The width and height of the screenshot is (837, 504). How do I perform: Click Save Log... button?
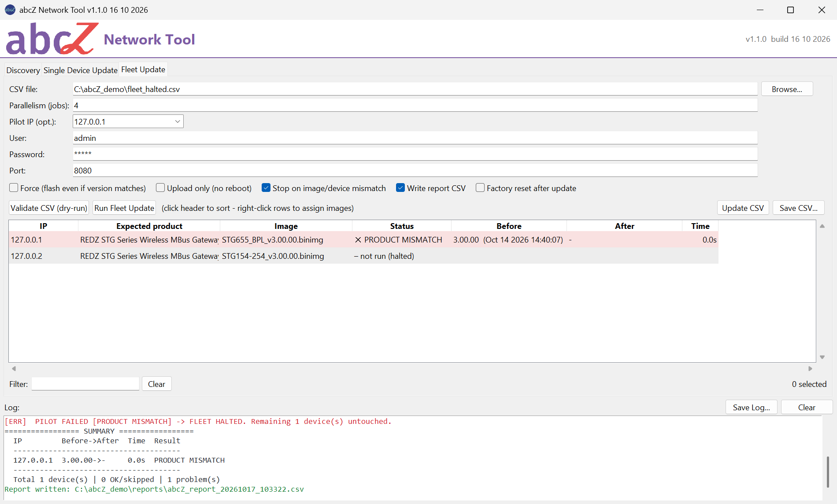tap(752, 407)
